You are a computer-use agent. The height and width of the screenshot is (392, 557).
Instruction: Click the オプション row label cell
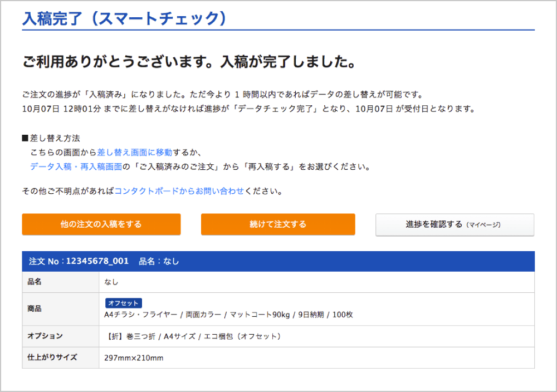click(45, 336)
